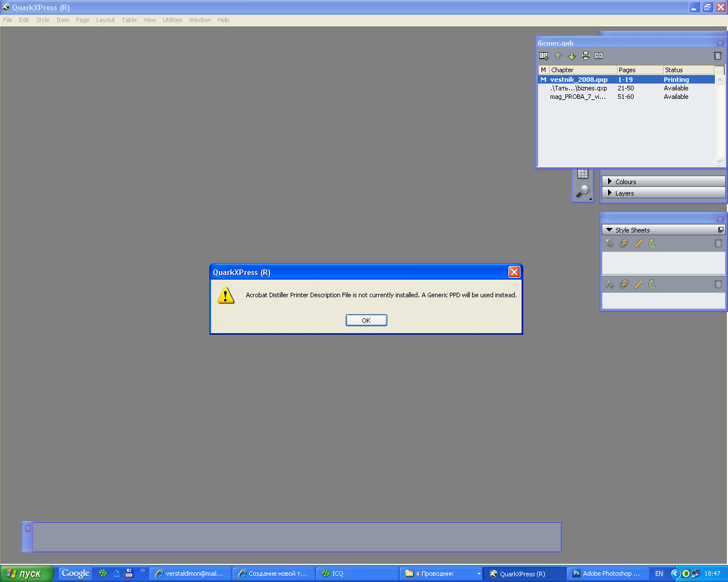Open the Edit menu
Screen dimensions: 728x582
(x=24, y=20)
